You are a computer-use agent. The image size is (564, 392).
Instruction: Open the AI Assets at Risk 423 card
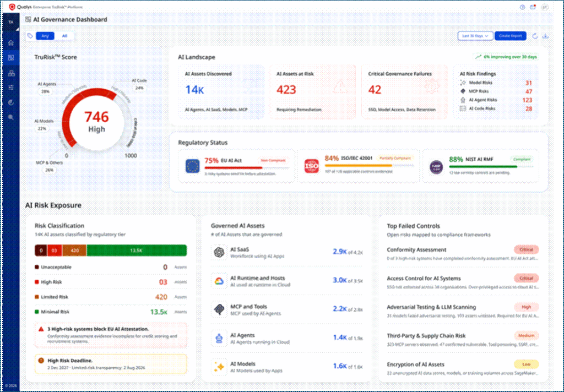(x=313, y=92)
